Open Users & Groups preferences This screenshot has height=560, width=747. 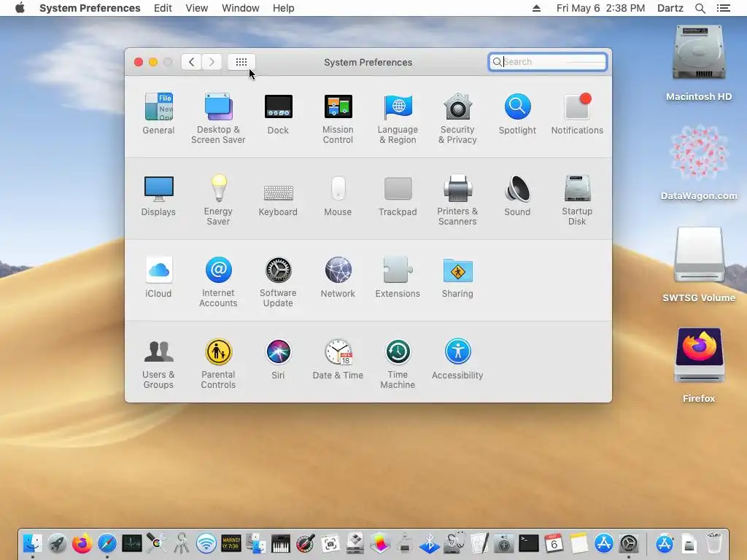point(158,364)
